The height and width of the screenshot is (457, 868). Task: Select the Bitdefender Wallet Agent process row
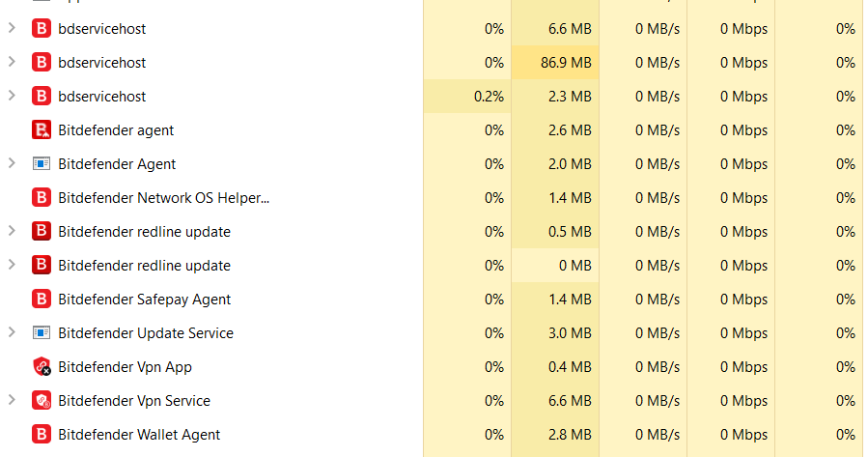tap(139, 435)
